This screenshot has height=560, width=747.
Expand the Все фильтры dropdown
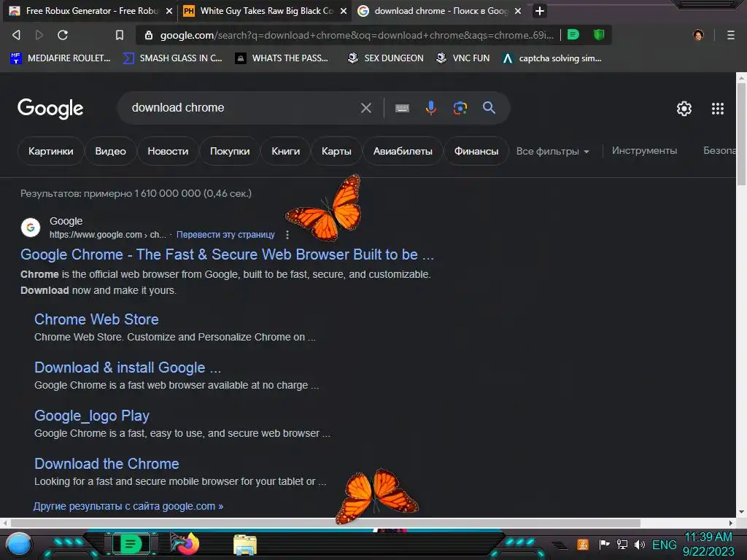[553, 152]
